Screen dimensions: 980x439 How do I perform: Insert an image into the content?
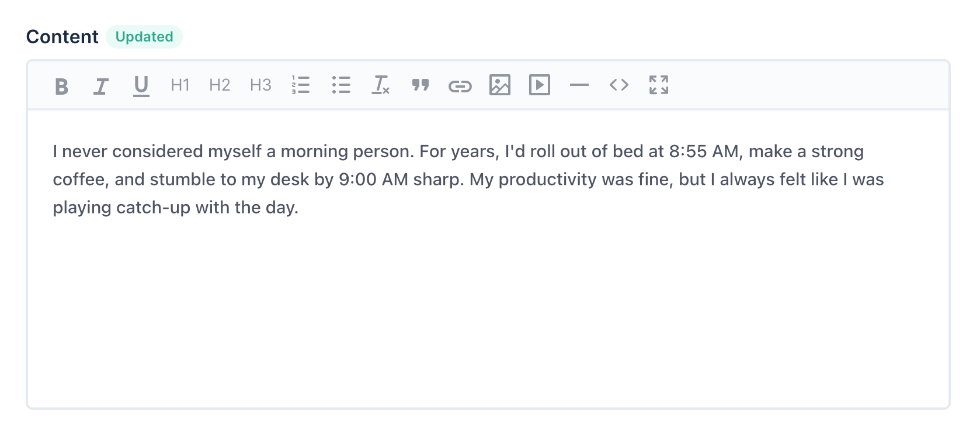(500, 85)
